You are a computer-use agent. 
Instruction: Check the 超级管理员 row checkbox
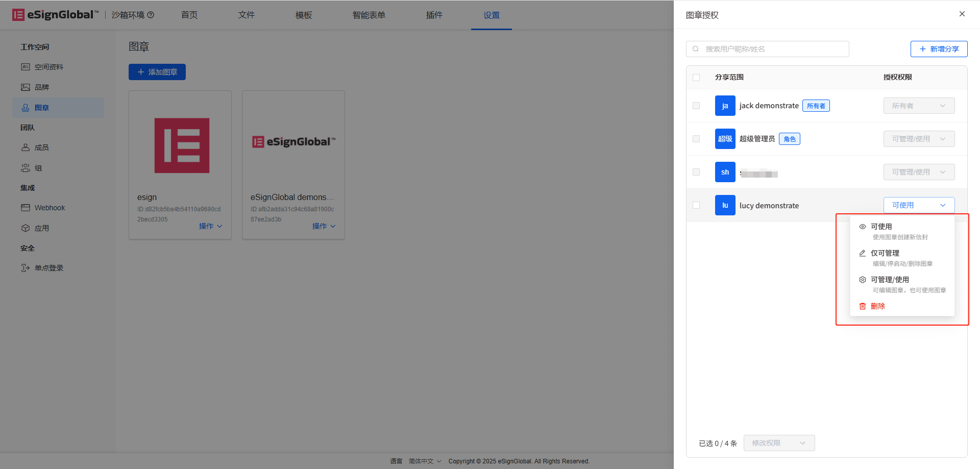(x=696, y=139)
